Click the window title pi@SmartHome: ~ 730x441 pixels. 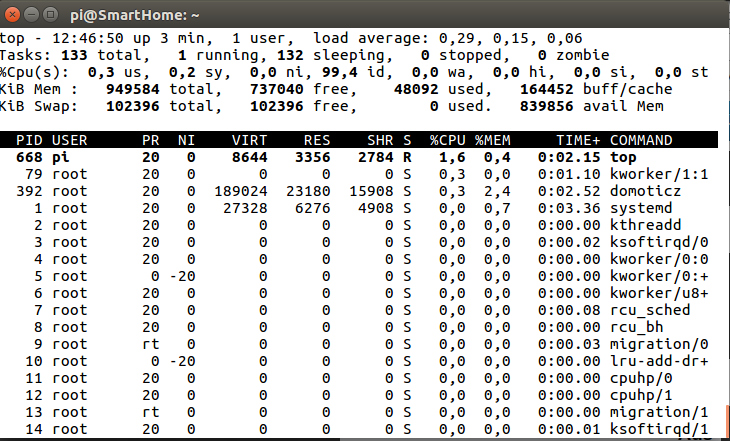pyautogui.click(x=135, y=15)
